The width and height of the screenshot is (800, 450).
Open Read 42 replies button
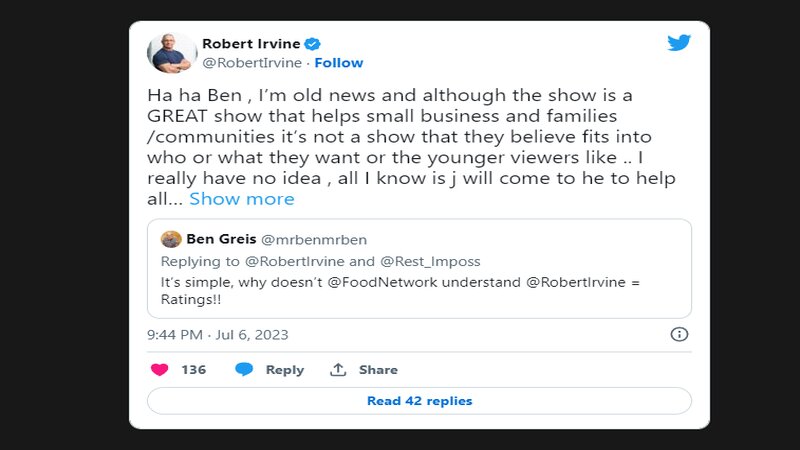click(419, 401)
